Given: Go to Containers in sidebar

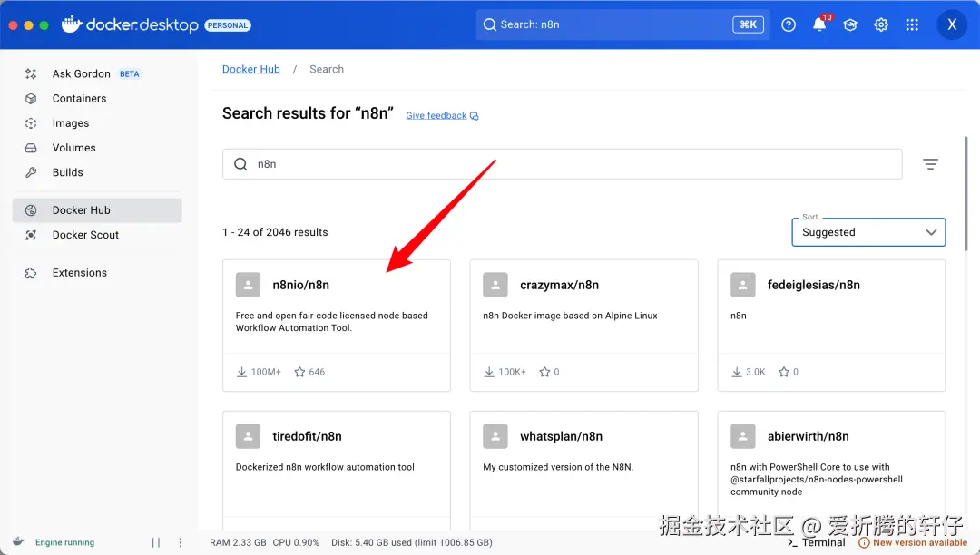Looking at the screenshot, I should [x=97, y=99].
